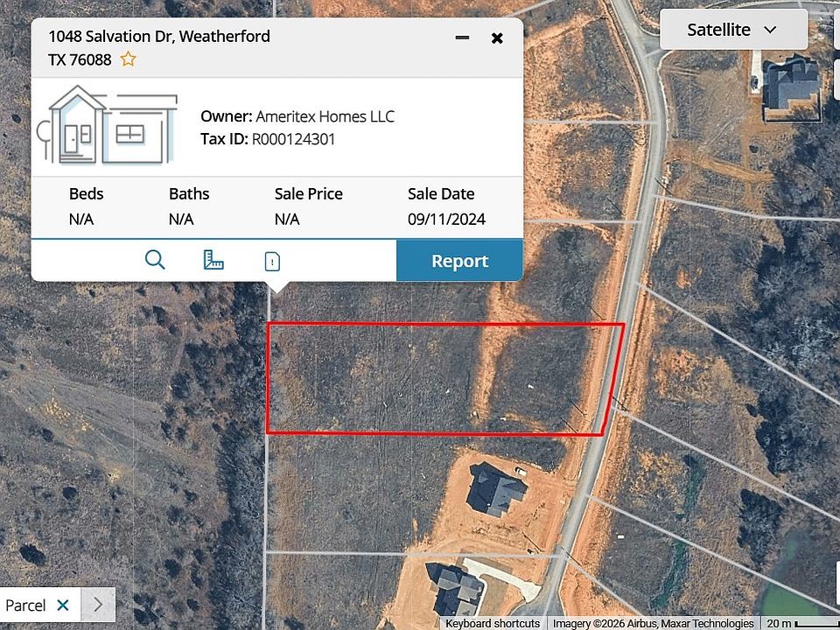Open the document alert note icon

272,261
